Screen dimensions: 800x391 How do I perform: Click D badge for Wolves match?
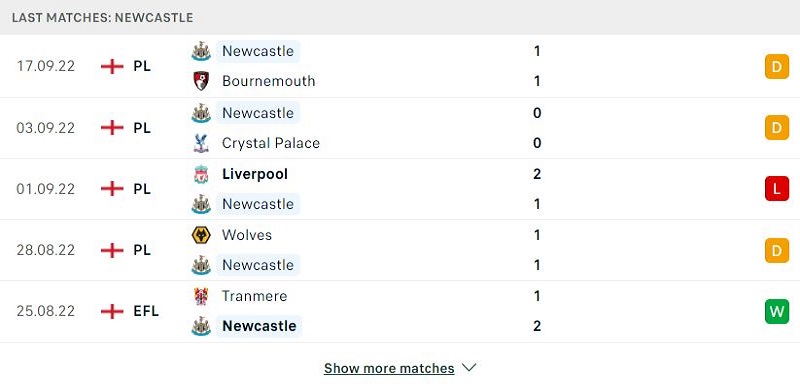pyautogui.click(x=777, y=250)
